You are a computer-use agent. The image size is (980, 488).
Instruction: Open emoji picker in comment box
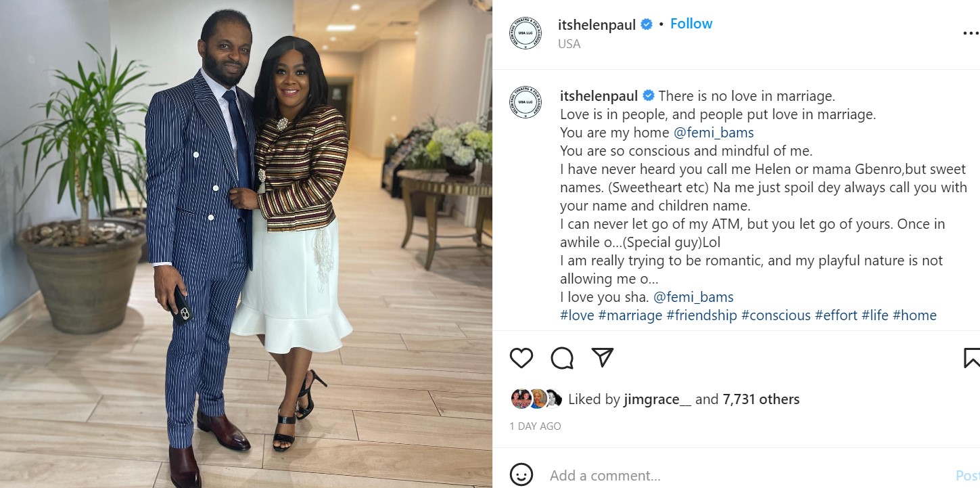521,475
